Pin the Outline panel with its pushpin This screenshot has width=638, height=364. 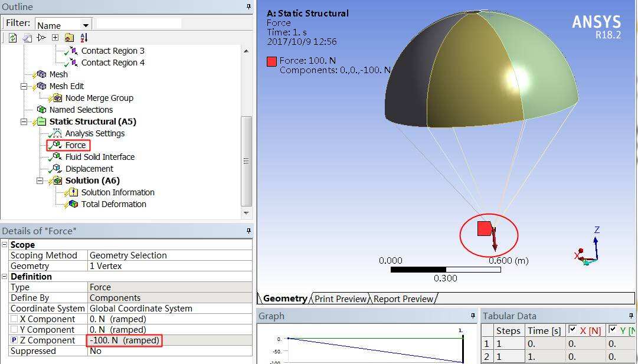pos(248,6)
